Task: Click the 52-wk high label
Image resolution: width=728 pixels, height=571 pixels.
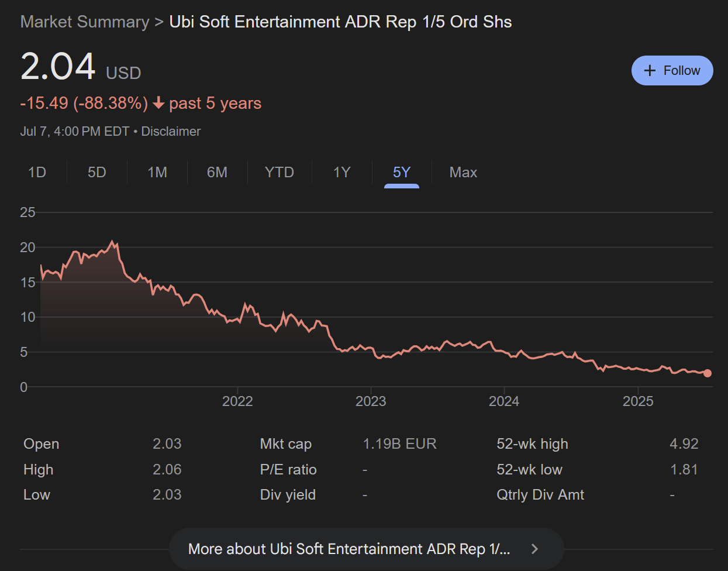Action: coord(532,444)
